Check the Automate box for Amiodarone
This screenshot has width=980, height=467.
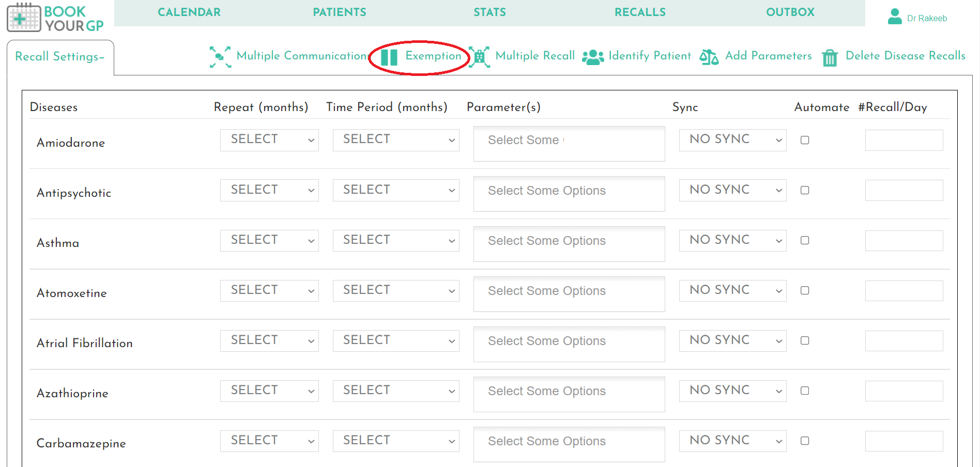click(x=805, y=139)
